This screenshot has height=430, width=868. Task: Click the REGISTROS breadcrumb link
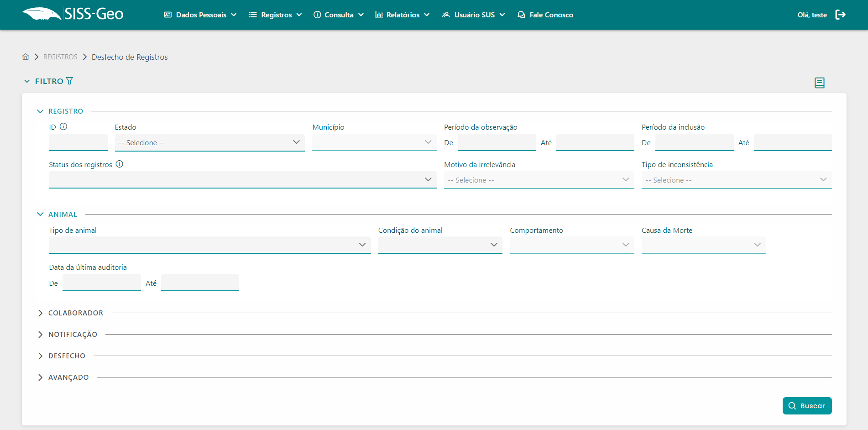click(x=60, y=57)
